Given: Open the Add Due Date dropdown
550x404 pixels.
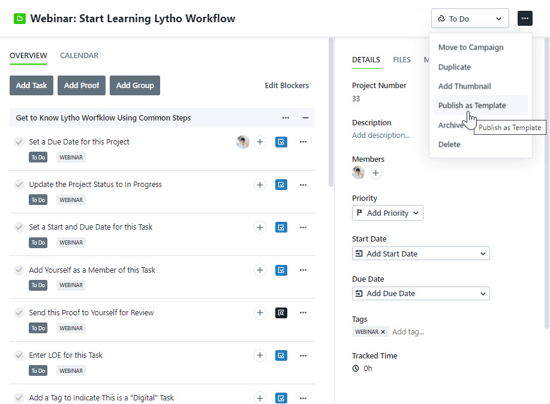Looking at the screenshot, I should click(421, 294).
